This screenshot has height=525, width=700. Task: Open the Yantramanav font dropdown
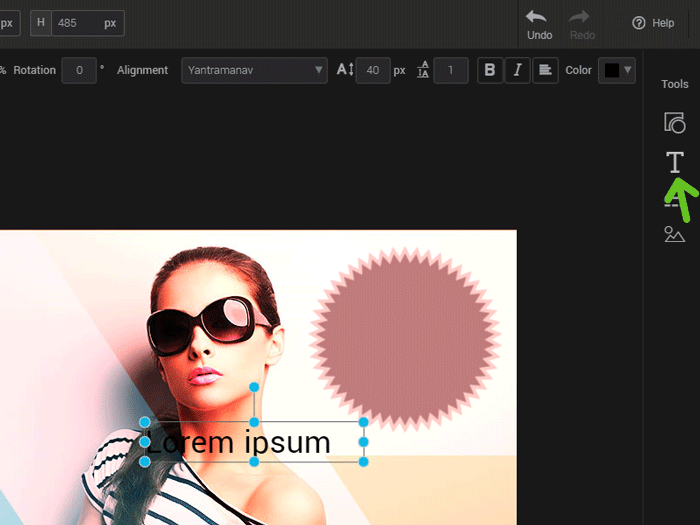click(254, 70)
